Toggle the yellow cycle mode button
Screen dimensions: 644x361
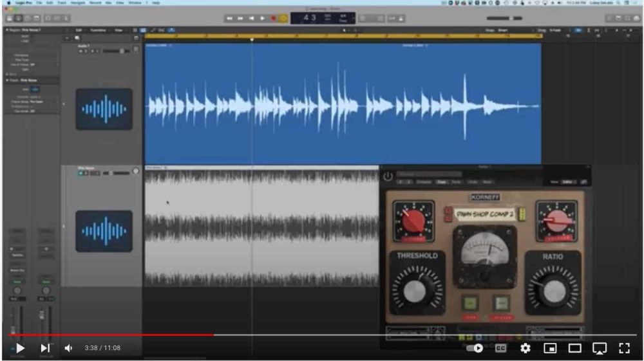[x=283, y=19]
